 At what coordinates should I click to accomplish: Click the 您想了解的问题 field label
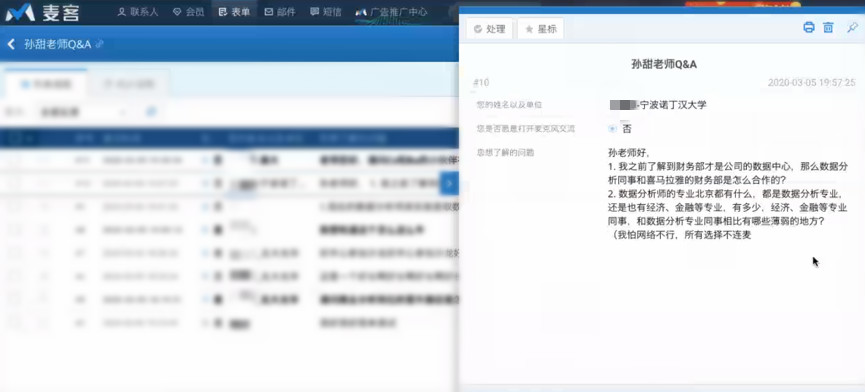pos(506,153)
